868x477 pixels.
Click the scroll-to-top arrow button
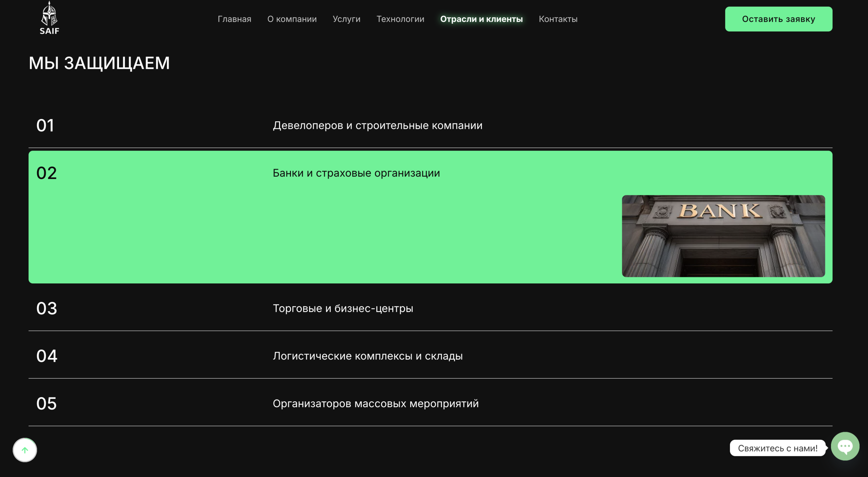pyautogui.click(x=25, y=450)
